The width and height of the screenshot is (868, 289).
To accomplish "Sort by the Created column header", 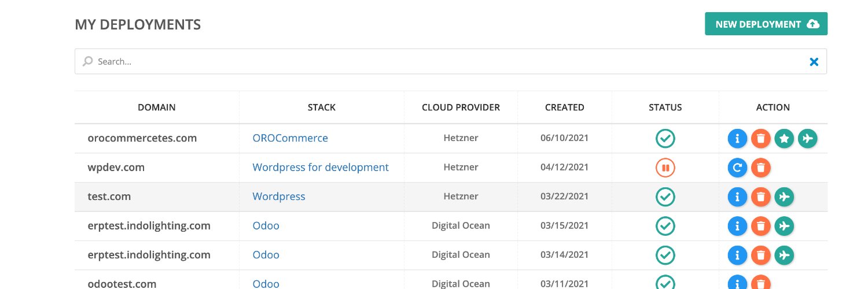I will point(565,108).
